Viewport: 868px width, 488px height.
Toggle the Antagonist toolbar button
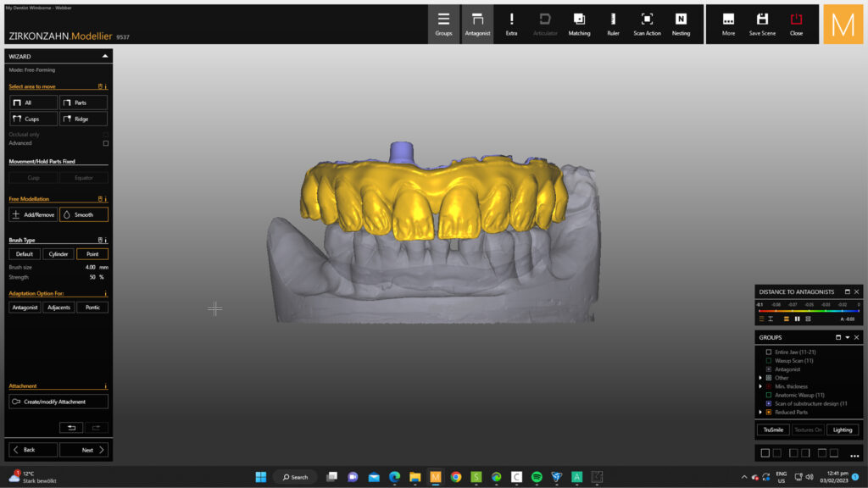pyautogui.click(x=477, y=23)
